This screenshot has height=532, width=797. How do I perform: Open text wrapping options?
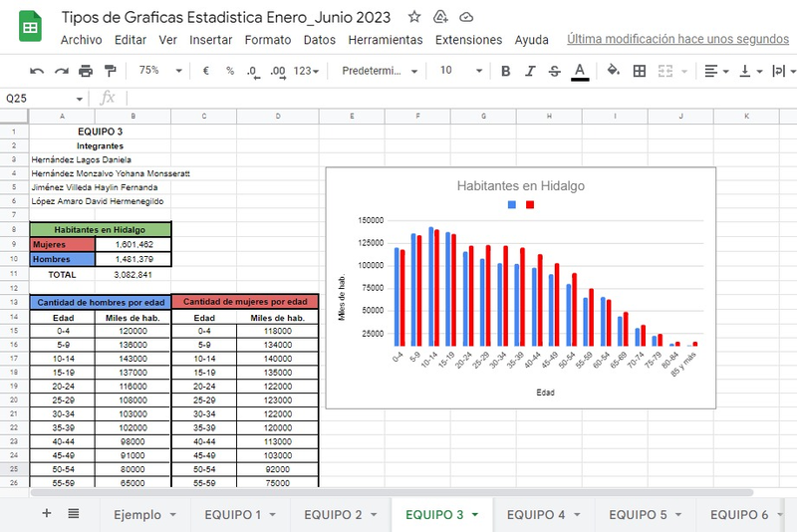(x=784, y=71)
